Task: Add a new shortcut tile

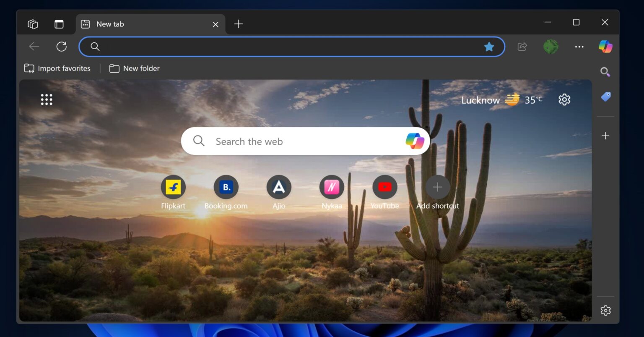Action: pos(437,187)
